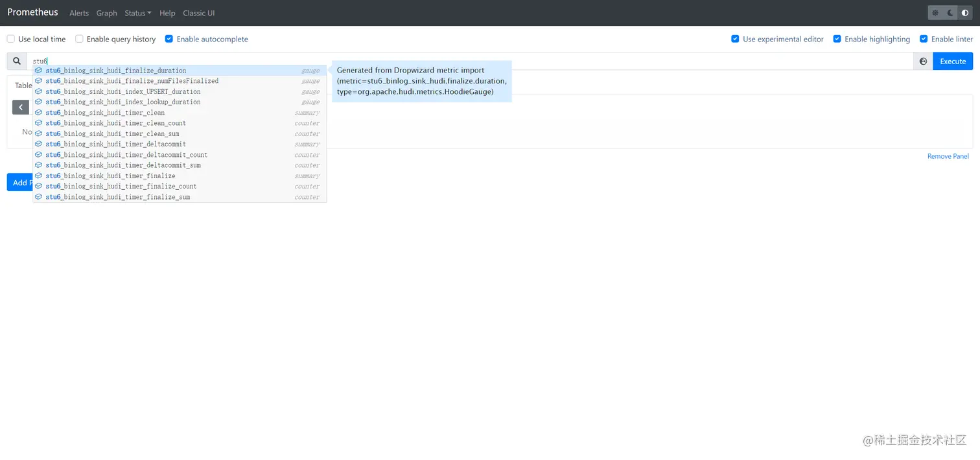Image resolution: width=980 pixels, height=460 pixels.
Task: Click cube icon beside finalize_duration suggestion
Action: coord(39,71)
